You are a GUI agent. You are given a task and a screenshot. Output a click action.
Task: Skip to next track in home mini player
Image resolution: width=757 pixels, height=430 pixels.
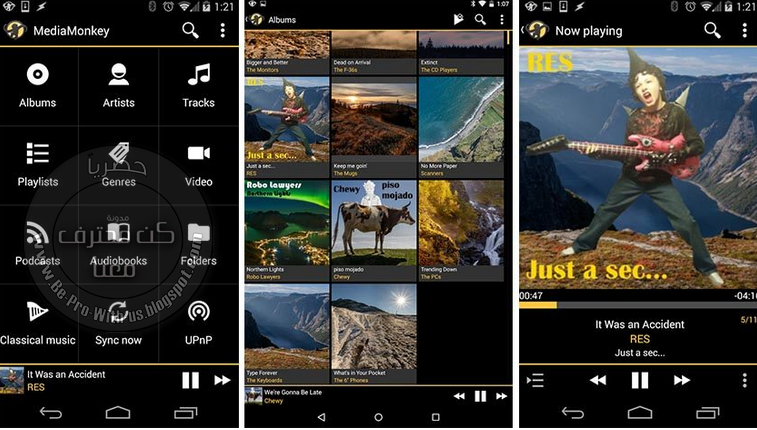[222, 380]
